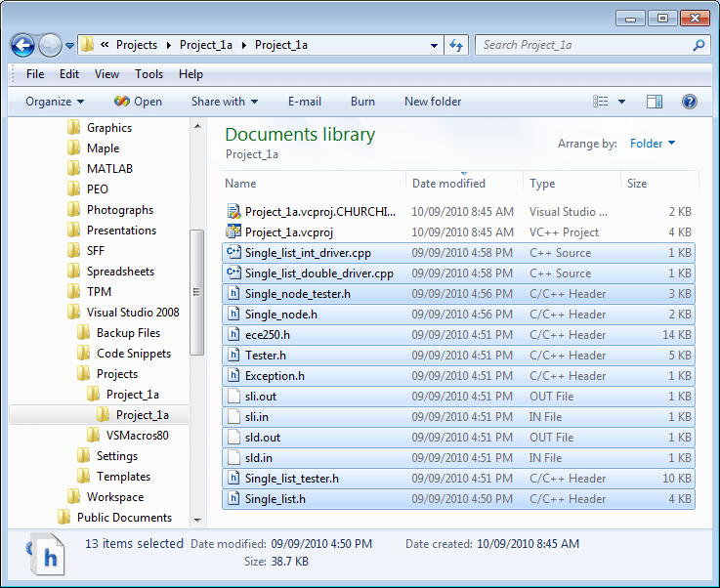Expand the Share with dropdown
Viewport: 720px width, 588px height.
225,102
